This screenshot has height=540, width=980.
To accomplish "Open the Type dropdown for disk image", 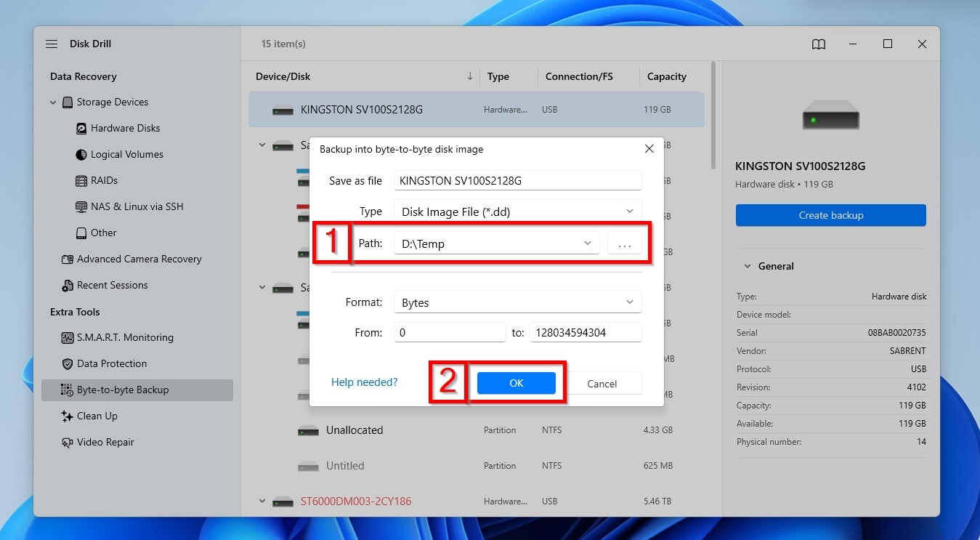I will coord(517,211).
